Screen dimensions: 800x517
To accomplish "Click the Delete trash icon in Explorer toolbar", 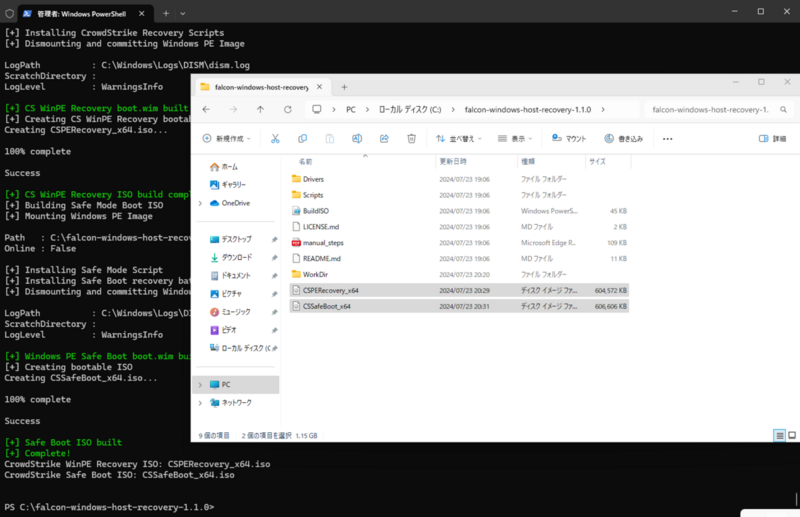I will click(x=411, y=138).
